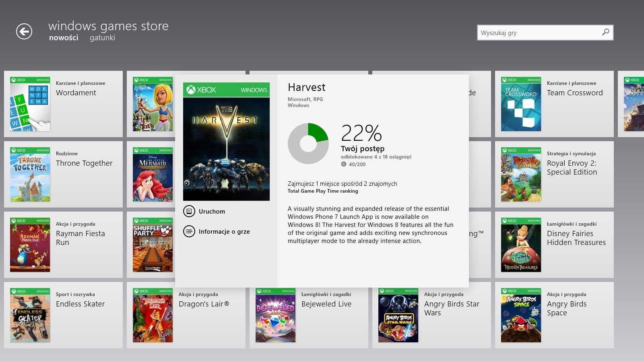644x362 pixels.
Task: Open Informacje o grze details
Action: (x=224, y=232)
